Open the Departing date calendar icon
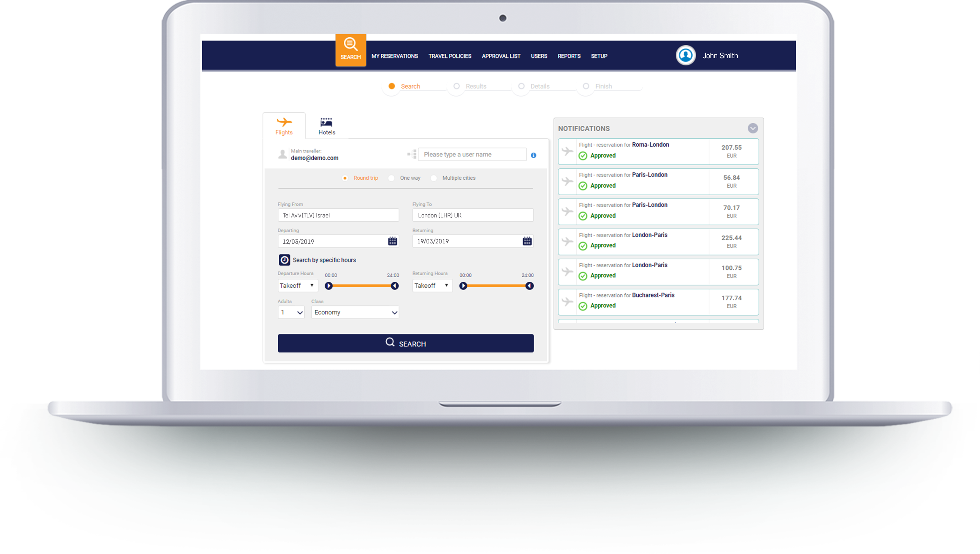This screenshot has width=980, height=554. click(x=392, y=241)
